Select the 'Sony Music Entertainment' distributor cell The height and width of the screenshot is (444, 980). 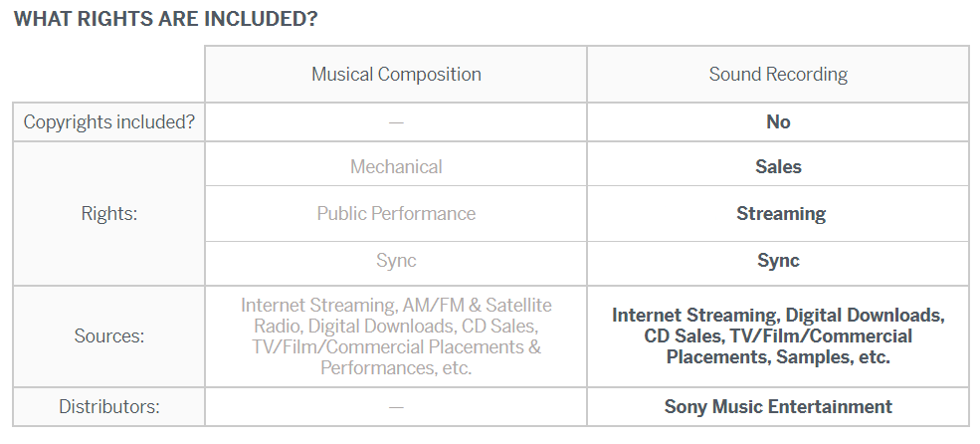tap(778, 406)
